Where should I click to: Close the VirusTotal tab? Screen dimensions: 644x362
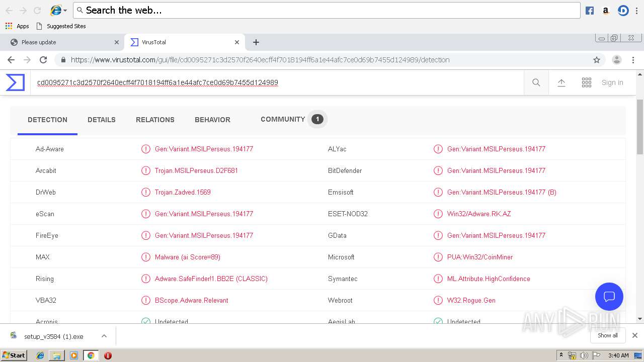click(x=237, y=42)
